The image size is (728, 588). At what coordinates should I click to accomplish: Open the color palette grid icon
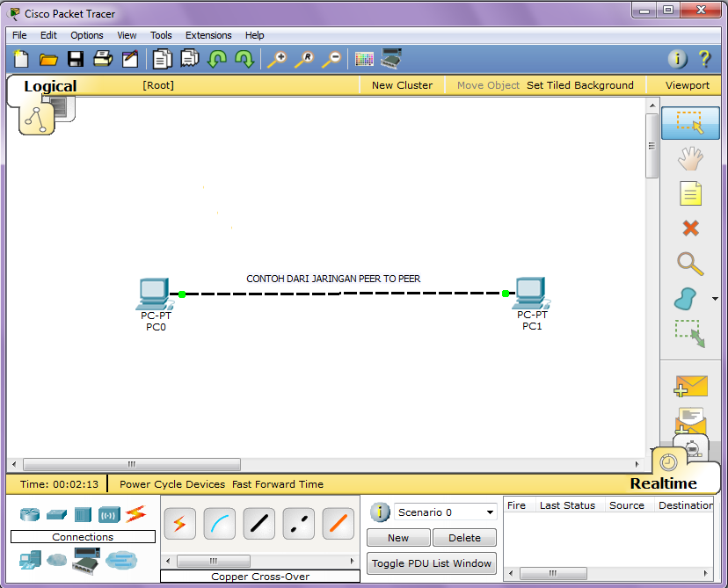click(x=364, y=59)
